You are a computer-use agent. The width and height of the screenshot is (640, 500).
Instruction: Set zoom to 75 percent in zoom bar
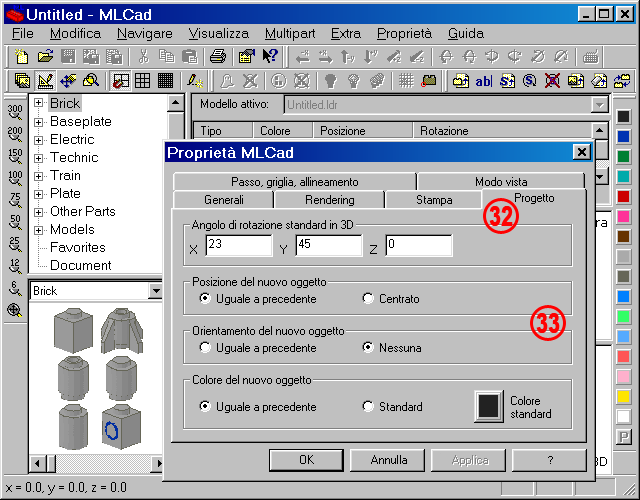(15, 200)
